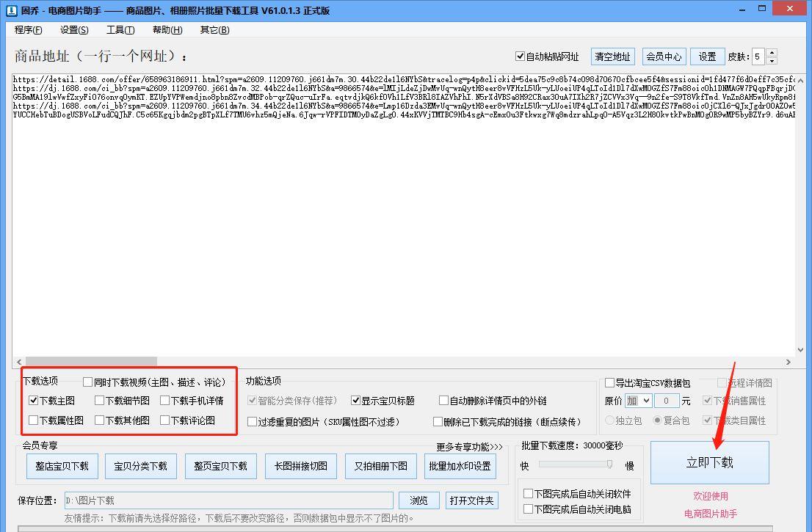Open the 工具(T) menu
812x532 pixels.
click(120, 30)
